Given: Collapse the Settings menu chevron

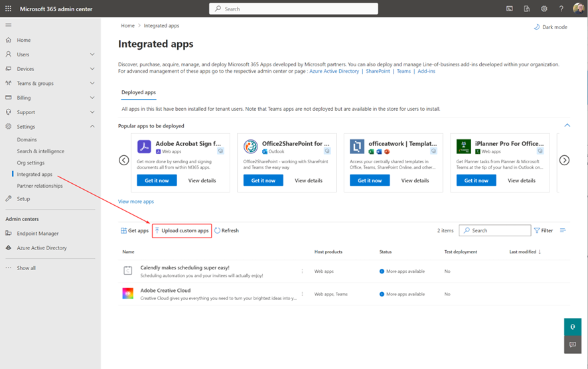Looking at the screenshot, I should pos(92,126).
